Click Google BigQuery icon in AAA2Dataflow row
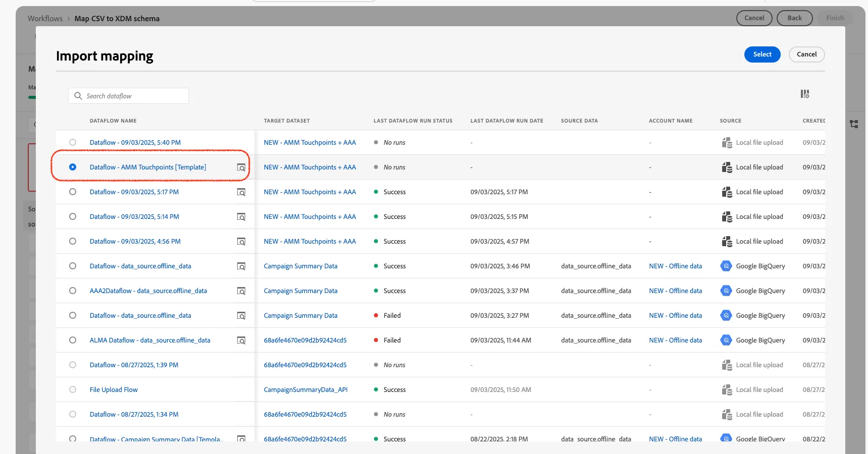Screen dimensions: 868x454 726,291
